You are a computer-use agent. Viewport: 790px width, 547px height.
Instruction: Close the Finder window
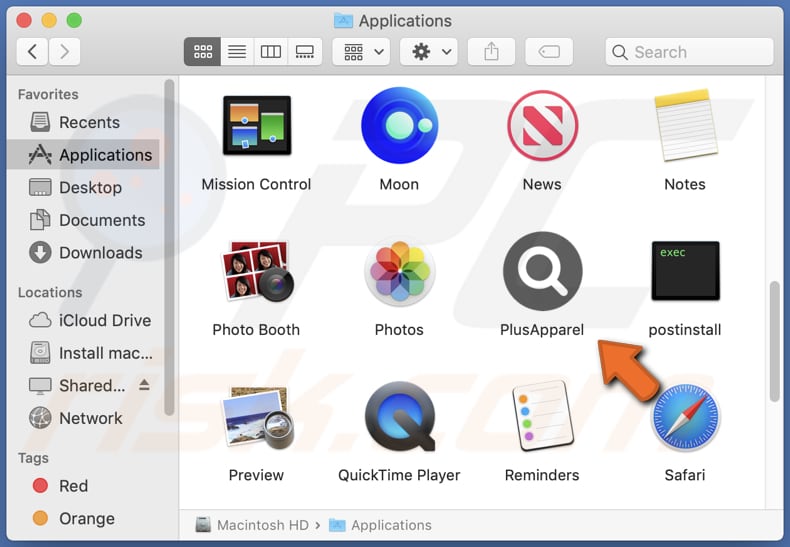point(24,20)
